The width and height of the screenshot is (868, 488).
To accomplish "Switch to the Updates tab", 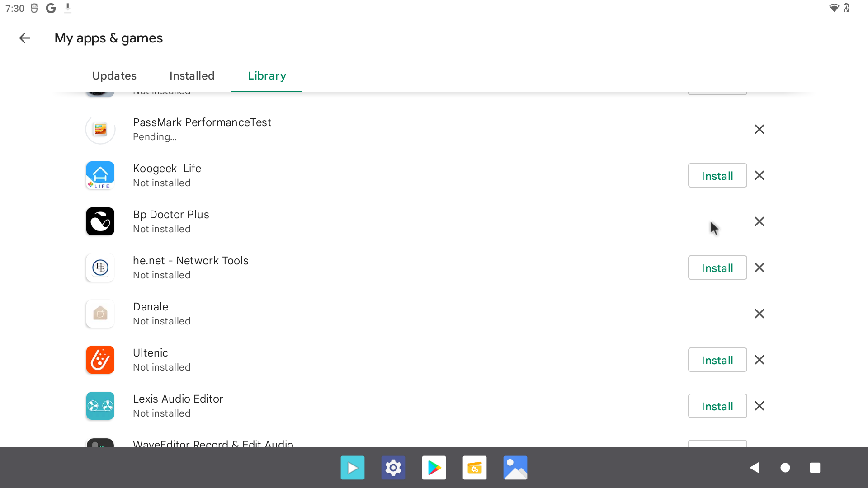I will coord(114,75).
